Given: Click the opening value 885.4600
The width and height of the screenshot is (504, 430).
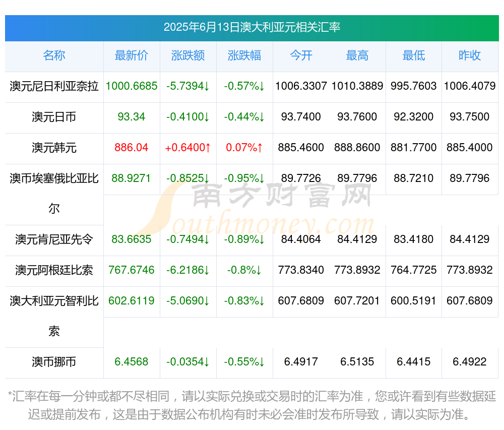Looking at the screenshot, I should [x=301, y=148].
